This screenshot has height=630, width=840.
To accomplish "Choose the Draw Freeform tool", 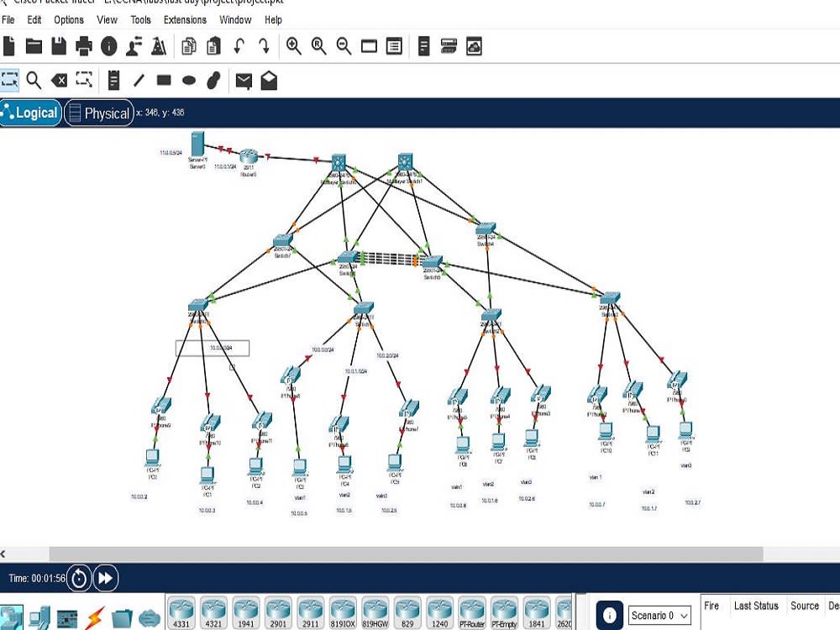I will (213, 81).
